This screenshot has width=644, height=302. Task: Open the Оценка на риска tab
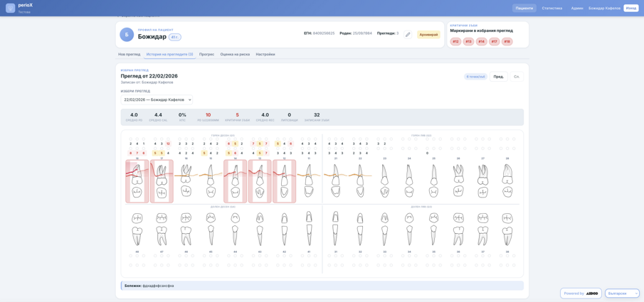[x=235, y=54]
